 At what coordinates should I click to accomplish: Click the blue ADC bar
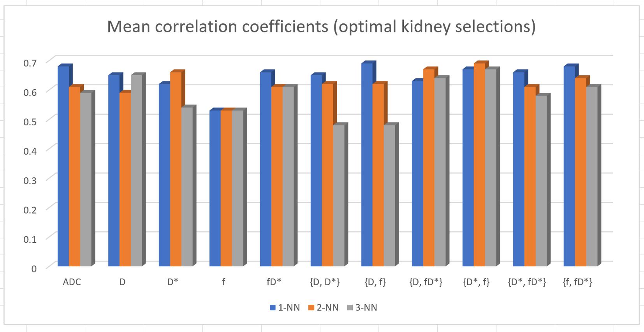tap(63, 168)
